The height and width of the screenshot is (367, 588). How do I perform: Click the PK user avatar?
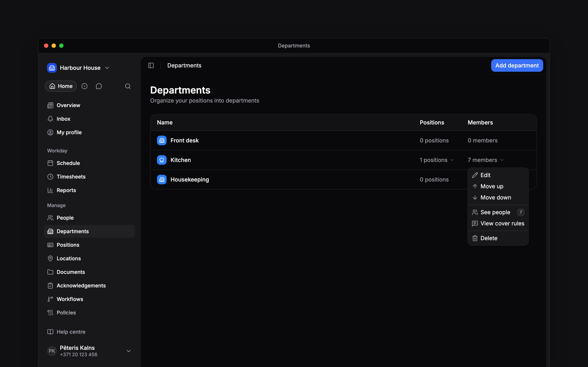[x=52, y=351]
